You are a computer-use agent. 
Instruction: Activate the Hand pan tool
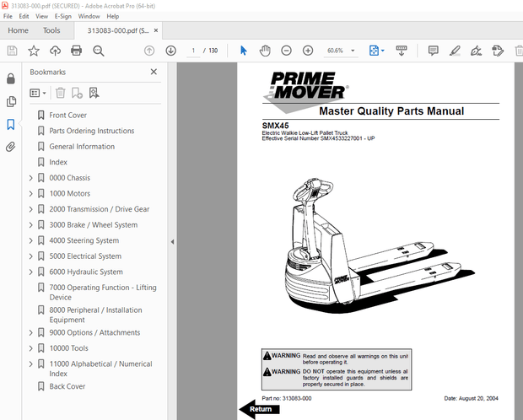coord(265,51)
